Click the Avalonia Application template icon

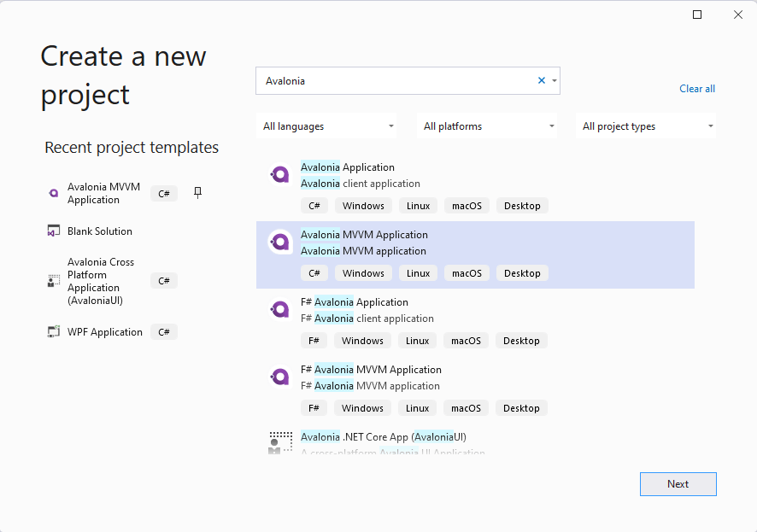click(279, 174)
